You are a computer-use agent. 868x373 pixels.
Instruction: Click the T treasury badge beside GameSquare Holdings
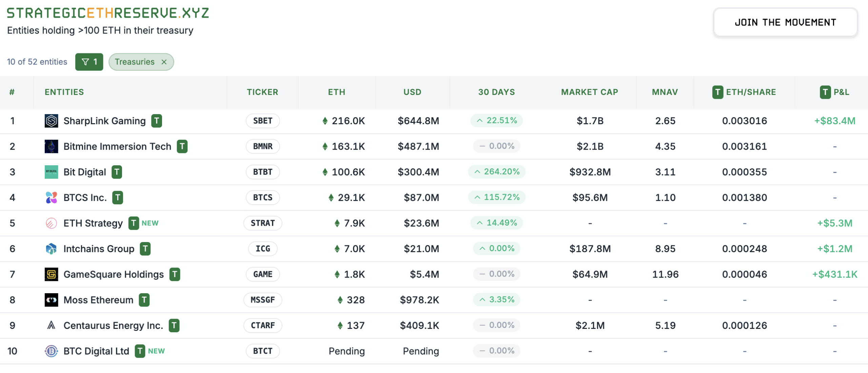(x=175, y=274)
